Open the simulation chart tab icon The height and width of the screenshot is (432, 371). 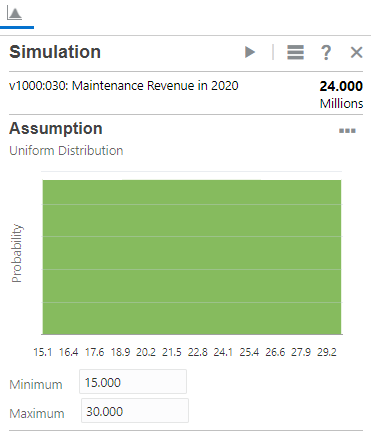(x=14, y=14)
